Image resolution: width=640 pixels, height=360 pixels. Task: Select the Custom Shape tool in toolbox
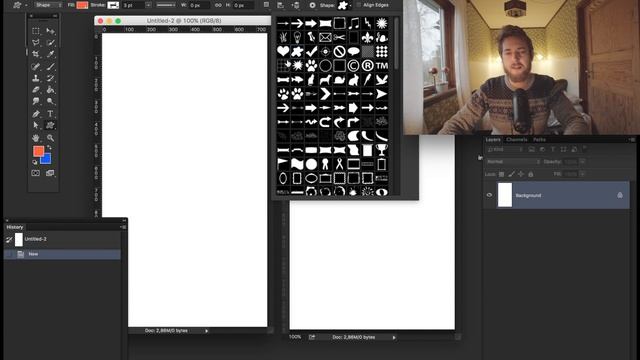[50, 125]
